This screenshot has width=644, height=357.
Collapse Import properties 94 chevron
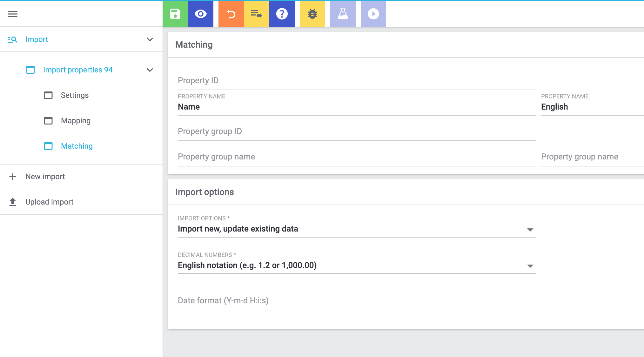coord(150,70)
